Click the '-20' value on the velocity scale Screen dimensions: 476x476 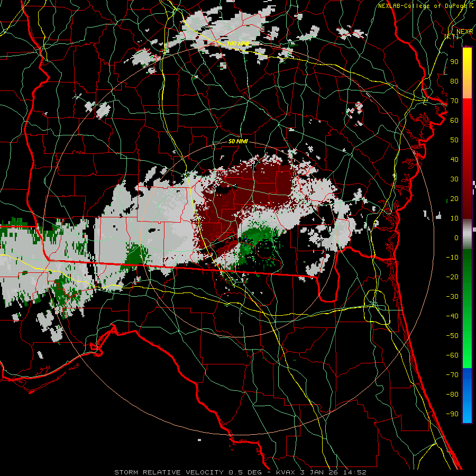(x=452, y=277)
